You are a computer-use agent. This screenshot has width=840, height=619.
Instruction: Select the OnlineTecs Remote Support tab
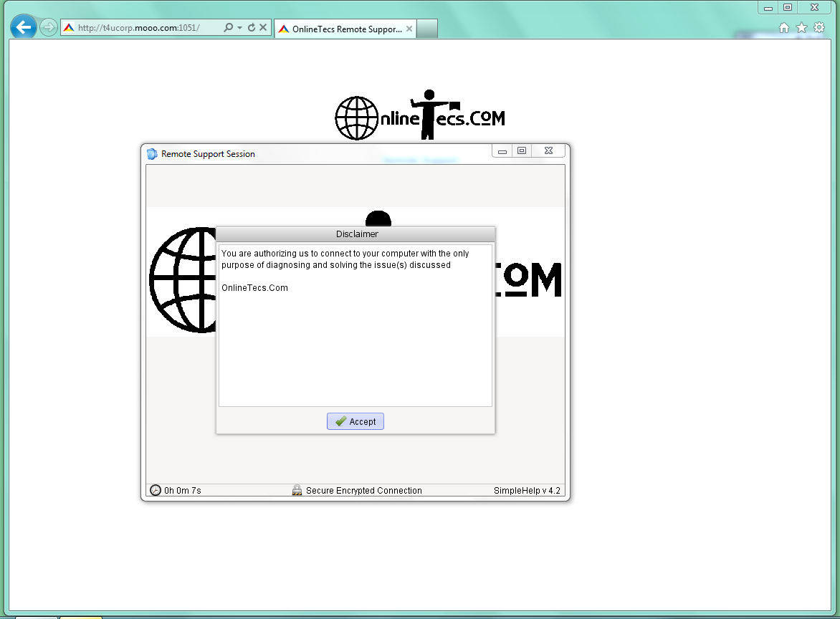point(345,29)
